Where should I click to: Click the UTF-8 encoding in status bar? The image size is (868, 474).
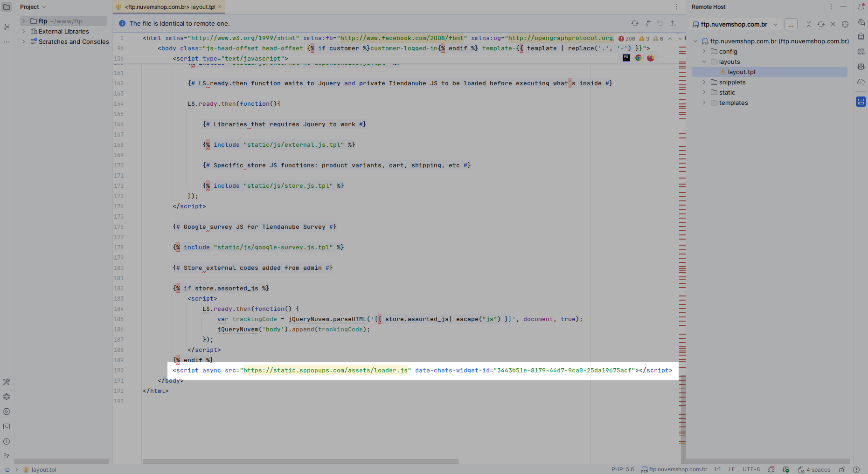pos(751,469)
